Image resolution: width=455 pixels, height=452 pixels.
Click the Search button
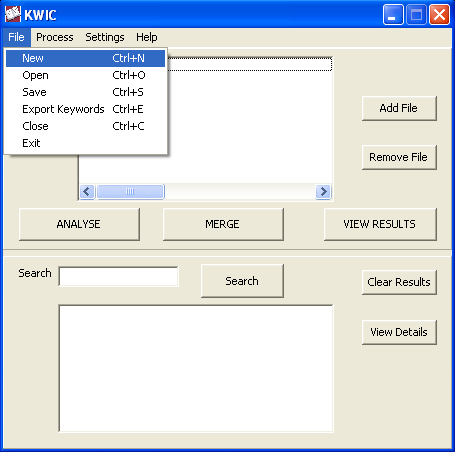coord(242,281)
